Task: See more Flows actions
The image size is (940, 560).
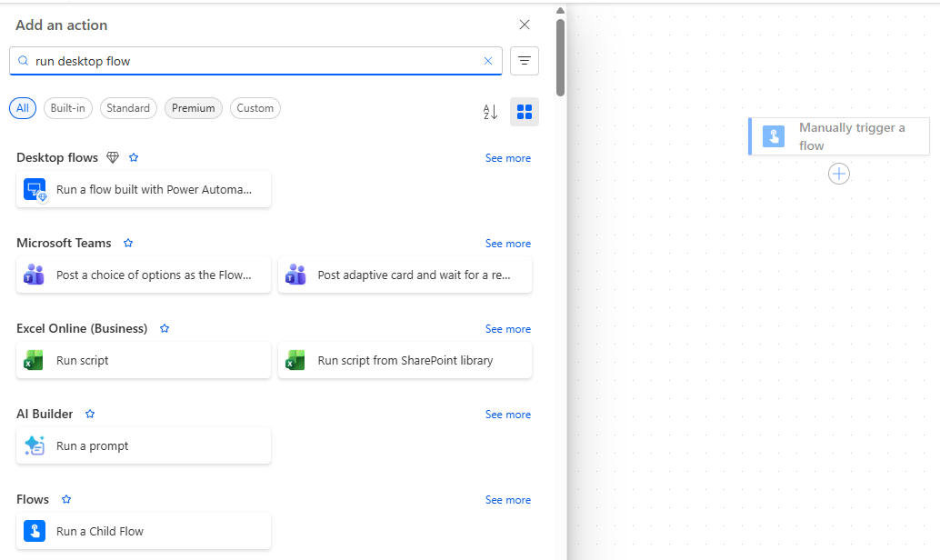Action: pos(508,500)
